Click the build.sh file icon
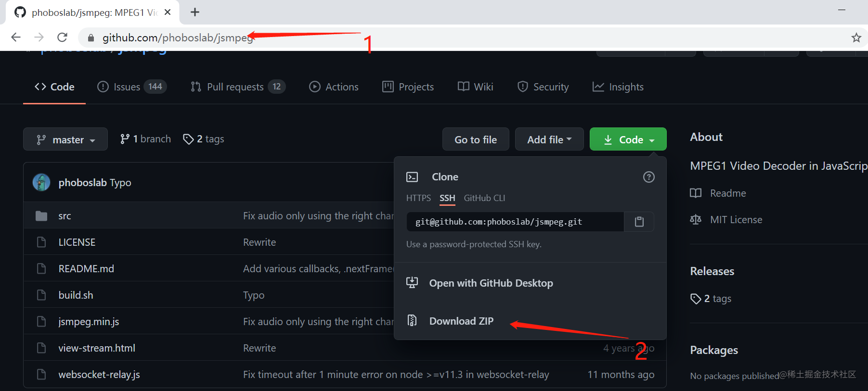 click(x=41, y=295)
